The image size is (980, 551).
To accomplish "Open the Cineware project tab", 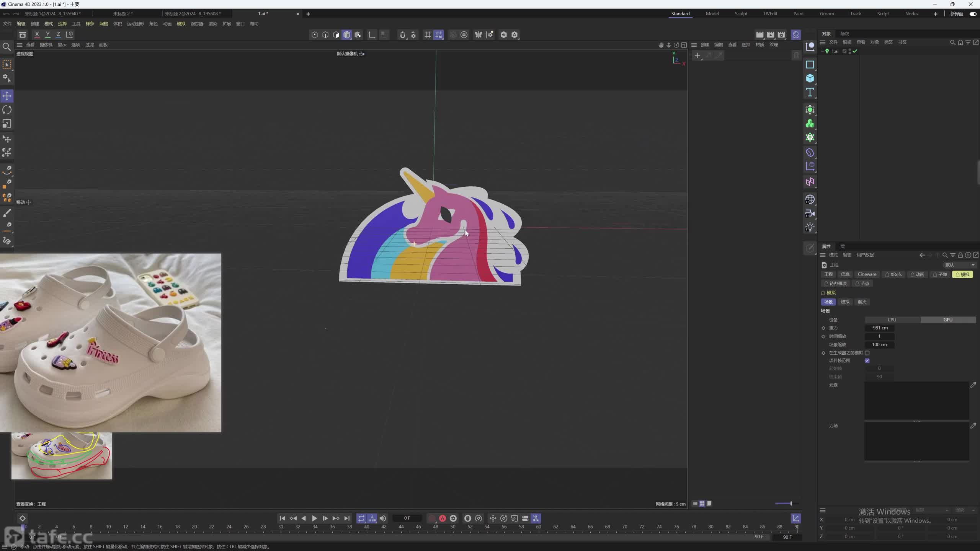I will pos(867,274).
